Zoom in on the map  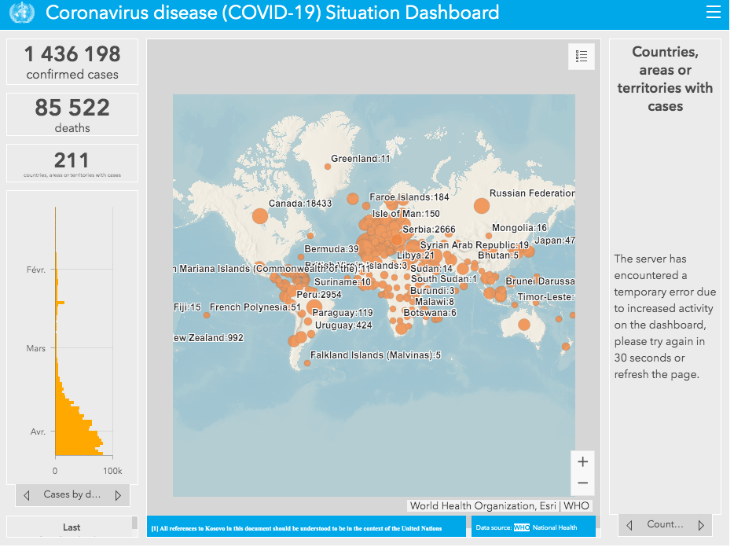click(582, 461)
